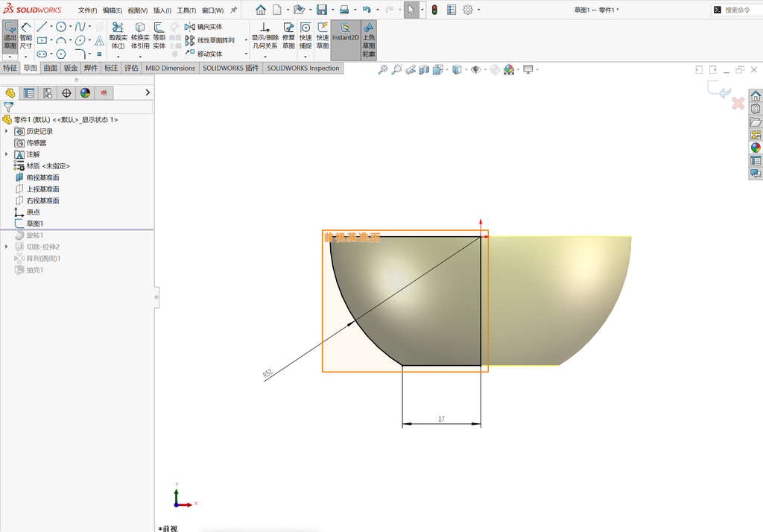Open Line tool dropdown arrow
This screenshot has height=532, width=763.
click(51, 27)
